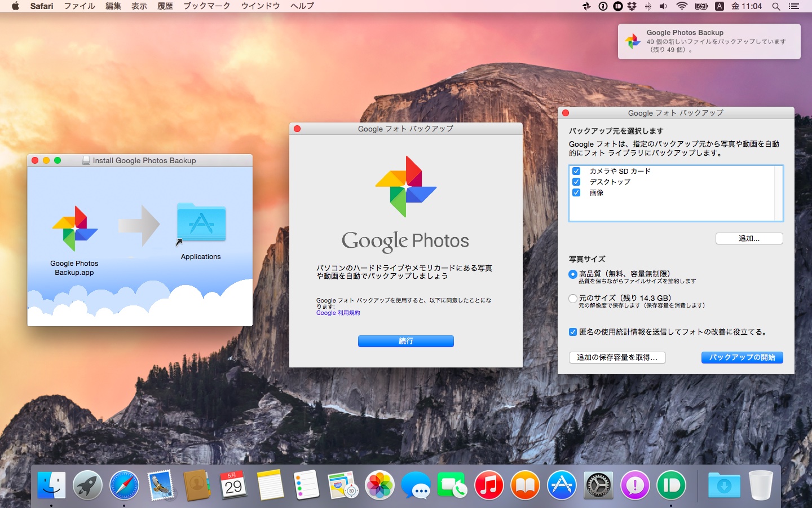Uncheck the カメラや SD カード source
The height and width of the screenshot is (508, 812).
click(576, 171)
